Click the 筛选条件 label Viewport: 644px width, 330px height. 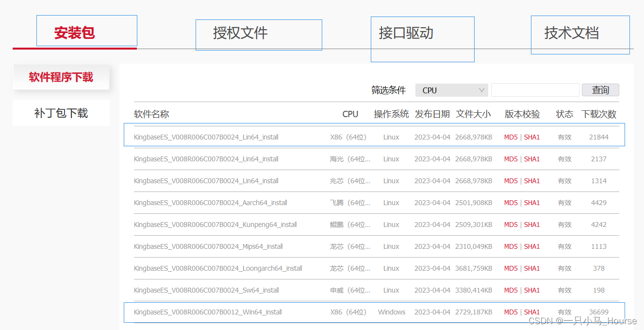(389, 90)
